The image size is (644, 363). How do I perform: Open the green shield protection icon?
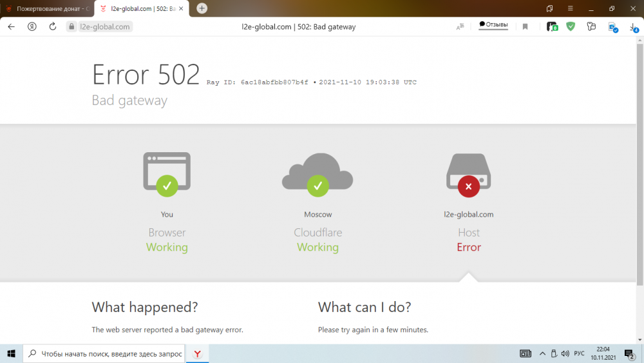(571, 26)
